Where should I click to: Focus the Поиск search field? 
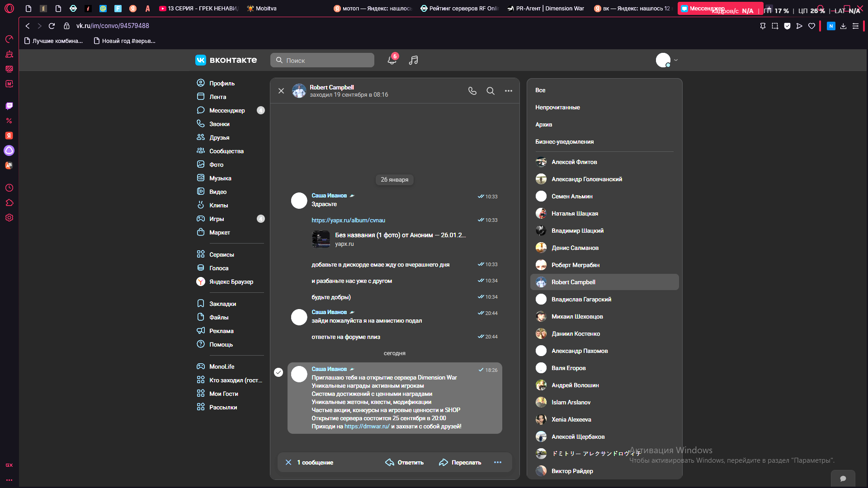click(x=322, y=60)
